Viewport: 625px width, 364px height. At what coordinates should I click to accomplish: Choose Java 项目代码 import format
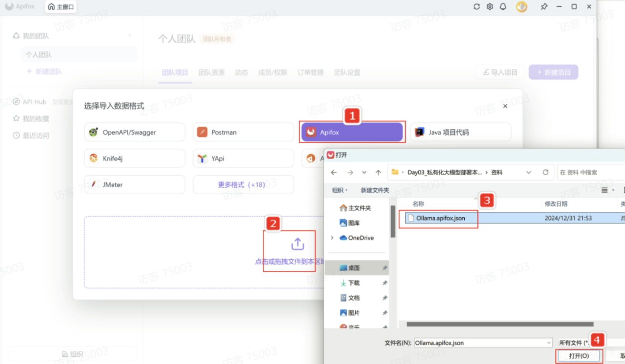tap(461, 132)
